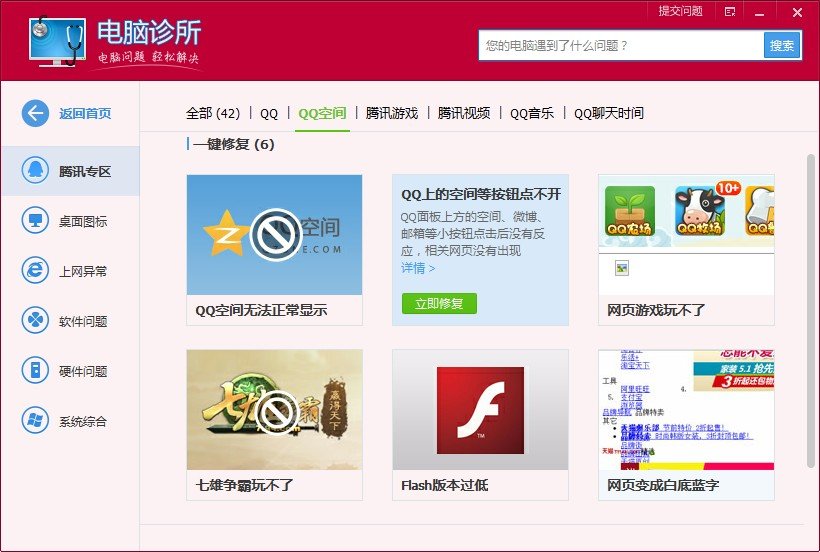Image resolution: width=820 pixels, height=552 pixels.
Task: Click the 一键修复 (6) section heading
Action: (234, 144)
